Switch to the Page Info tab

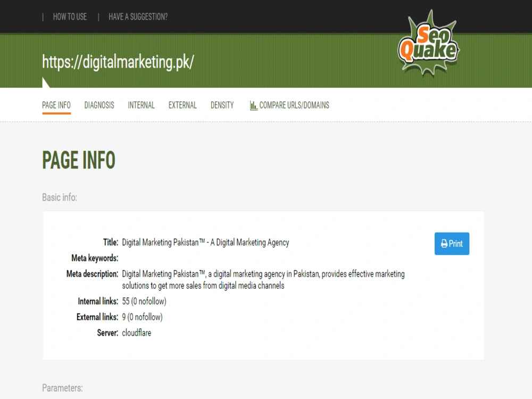56,105
